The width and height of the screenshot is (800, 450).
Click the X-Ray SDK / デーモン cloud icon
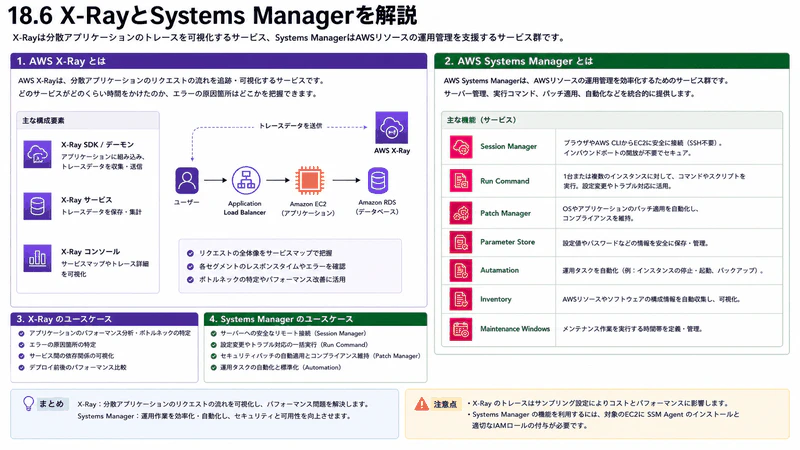(37, 154)
